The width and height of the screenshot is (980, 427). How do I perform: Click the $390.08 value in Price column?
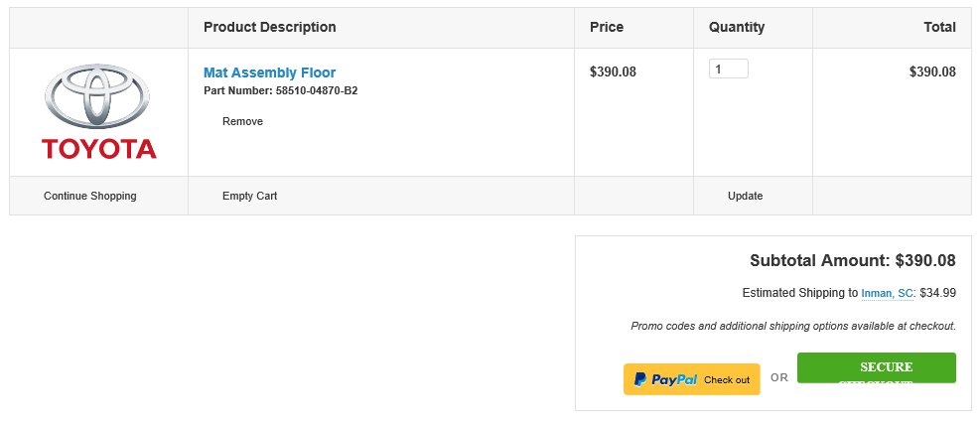point(613,71)
